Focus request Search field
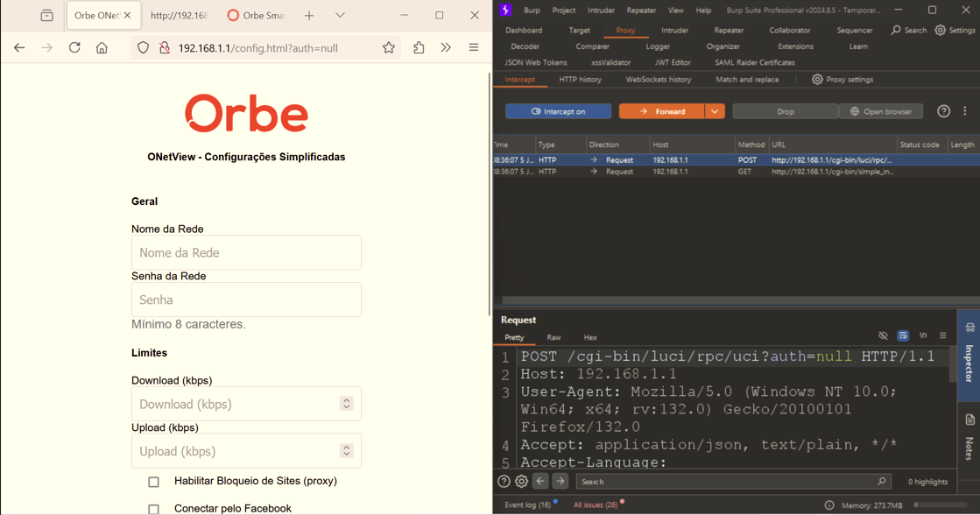Screen dimensions: 980x515 coord(733,481)
